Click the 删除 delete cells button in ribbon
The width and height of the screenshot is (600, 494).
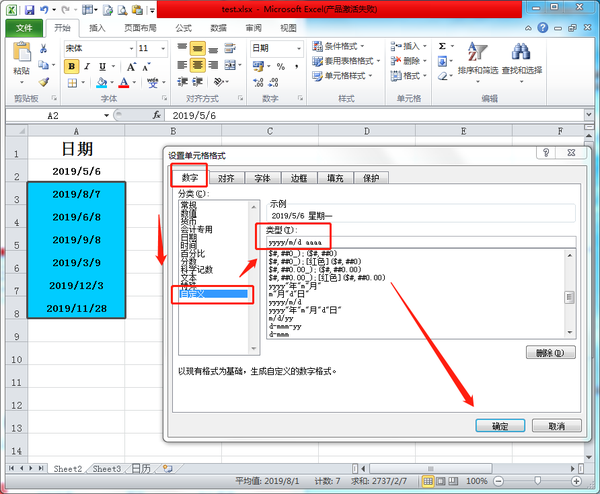click(408, 61)
